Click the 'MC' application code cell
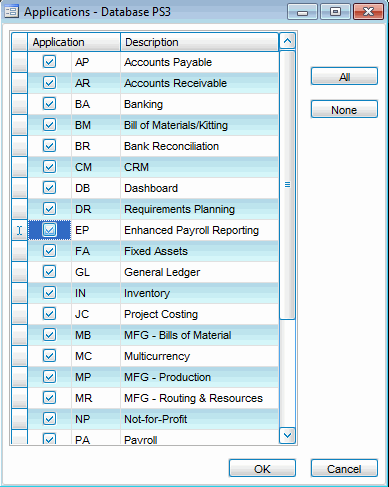Image resolution: width=389 pixels, height=487 pixels. coord(96,356)
